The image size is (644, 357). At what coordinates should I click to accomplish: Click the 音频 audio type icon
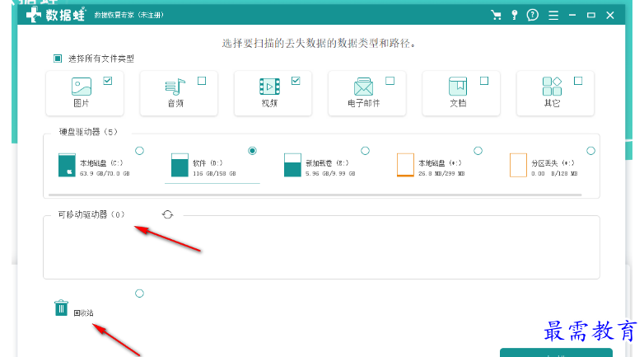175,87
